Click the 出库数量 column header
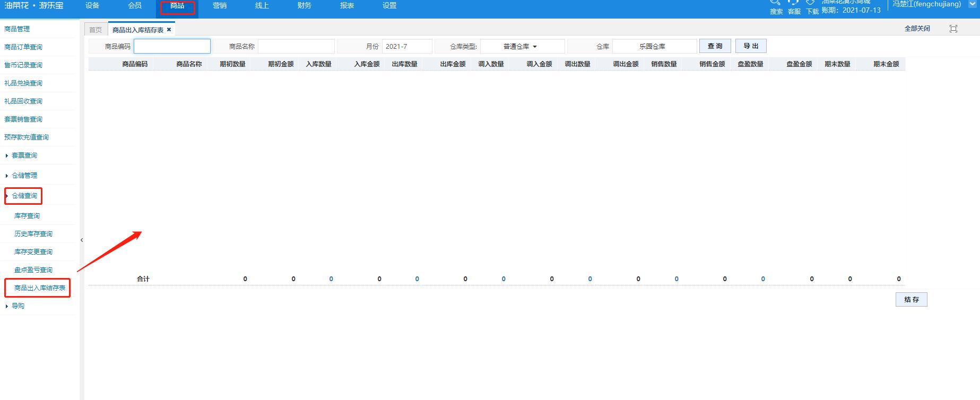Image resolution: width=980 pixels, height=400 pixels. (405, 64)
